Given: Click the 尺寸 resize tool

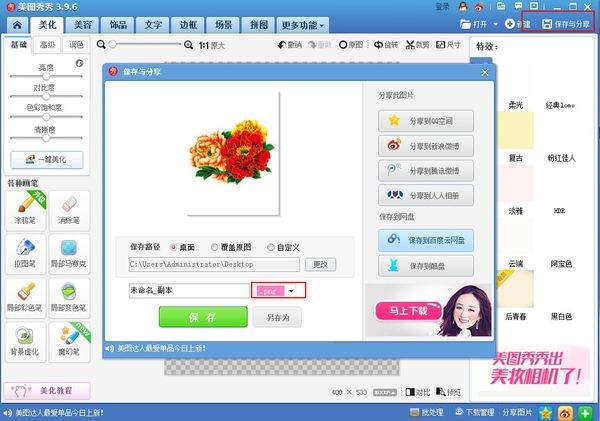Looking at the screenshot, I should (448, 45).
